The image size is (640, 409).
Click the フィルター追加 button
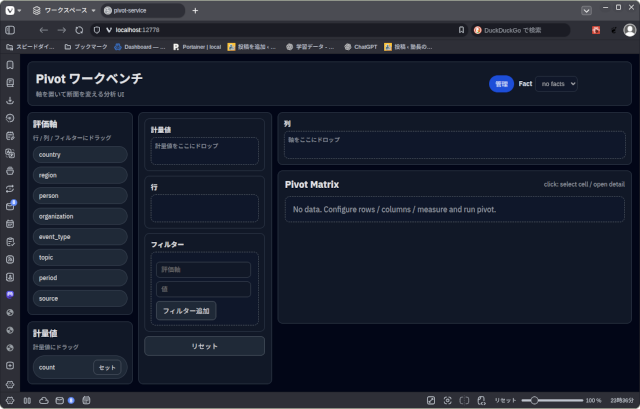pos(185,310)
